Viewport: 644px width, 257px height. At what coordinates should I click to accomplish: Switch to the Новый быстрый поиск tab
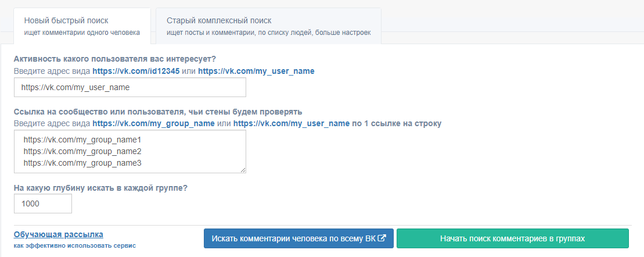(x=82, y=26)
